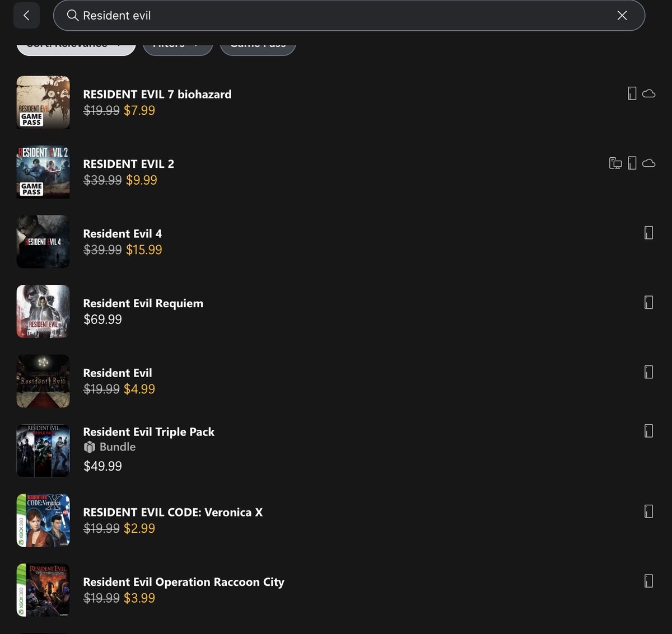Open the RESIDENT EVIL 7 biohazard thumbnail
The height and width of the screenshot is (634, 672).
[x=43, y=102]
